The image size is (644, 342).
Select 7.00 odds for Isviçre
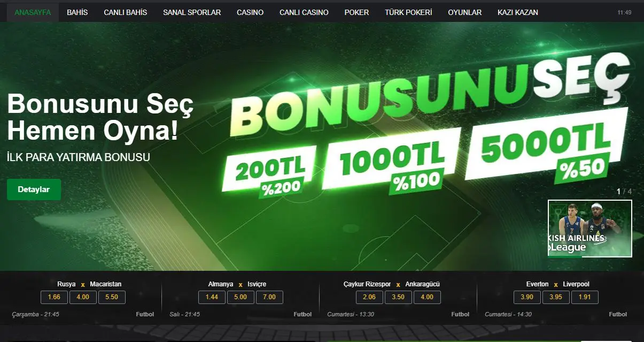(x=269, y=297)
